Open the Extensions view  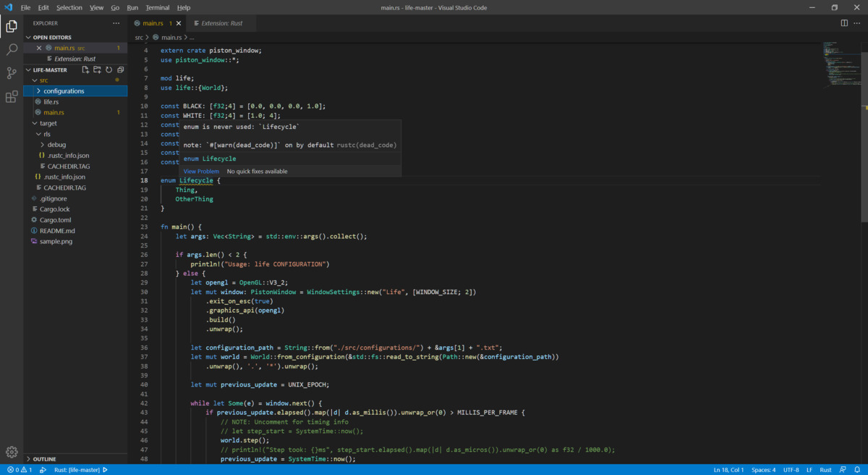11,97
